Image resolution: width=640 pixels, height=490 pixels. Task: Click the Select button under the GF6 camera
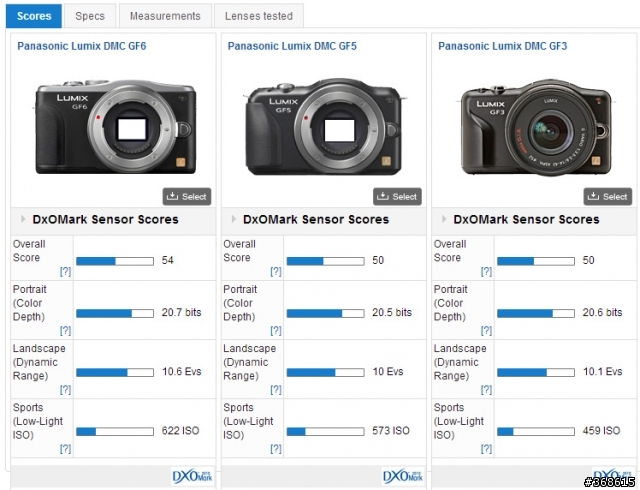[x=187, y=196]
